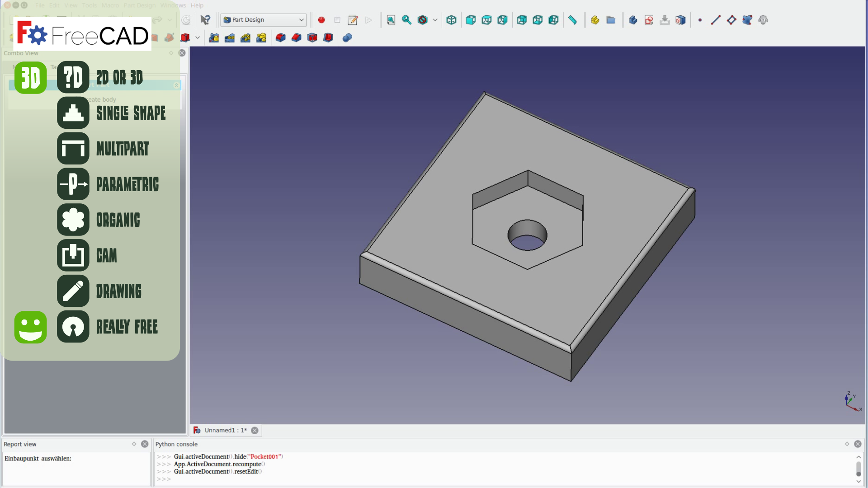This screenshot has width=868, height=488.
Task: Click the Draft tool icon
Action: tap(312, 38)
